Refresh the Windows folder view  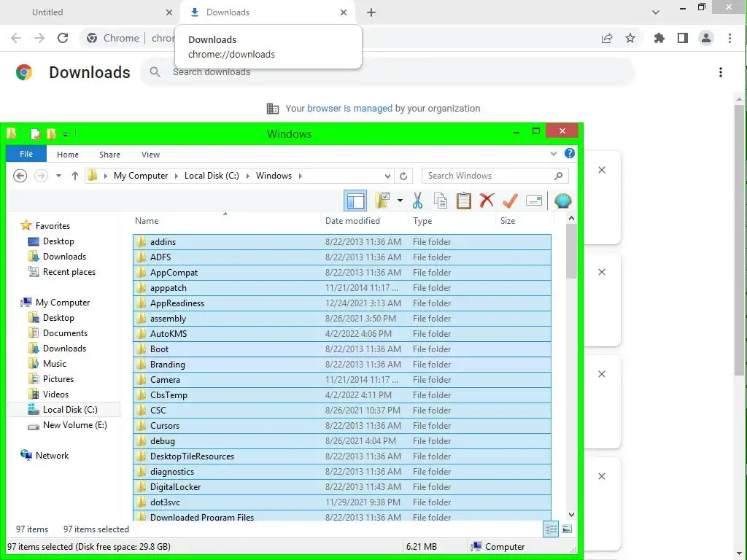coord(403,176)
